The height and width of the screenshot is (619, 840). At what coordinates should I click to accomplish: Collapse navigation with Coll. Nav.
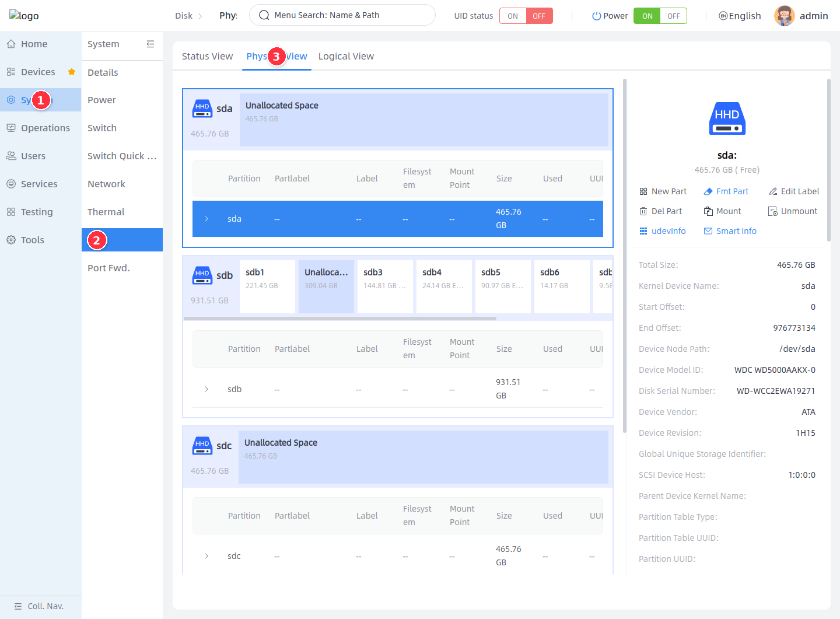39,606
